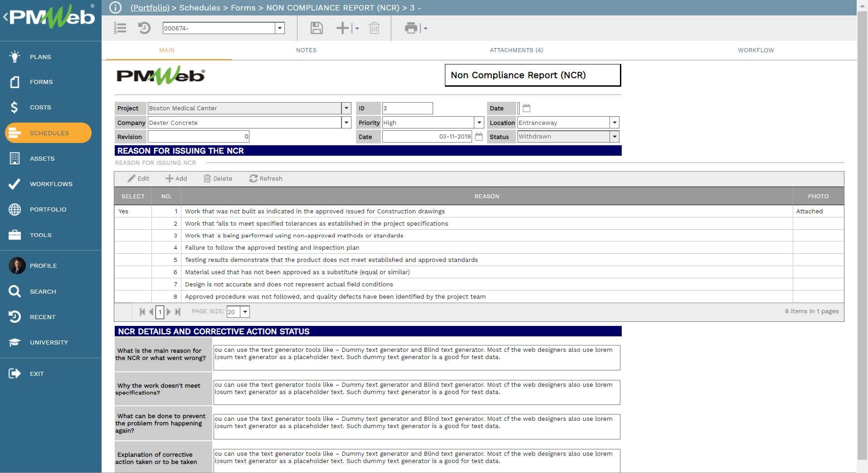
Task: Refresh the reason grid
Action: point(266,179)
